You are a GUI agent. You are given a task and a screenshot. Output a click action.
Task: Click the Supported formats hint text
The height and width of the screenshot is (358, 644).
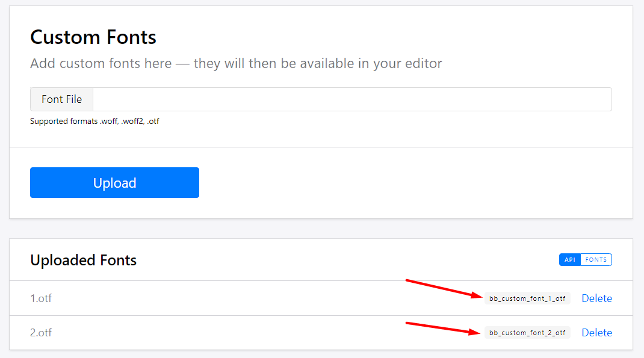pos(94,122)
